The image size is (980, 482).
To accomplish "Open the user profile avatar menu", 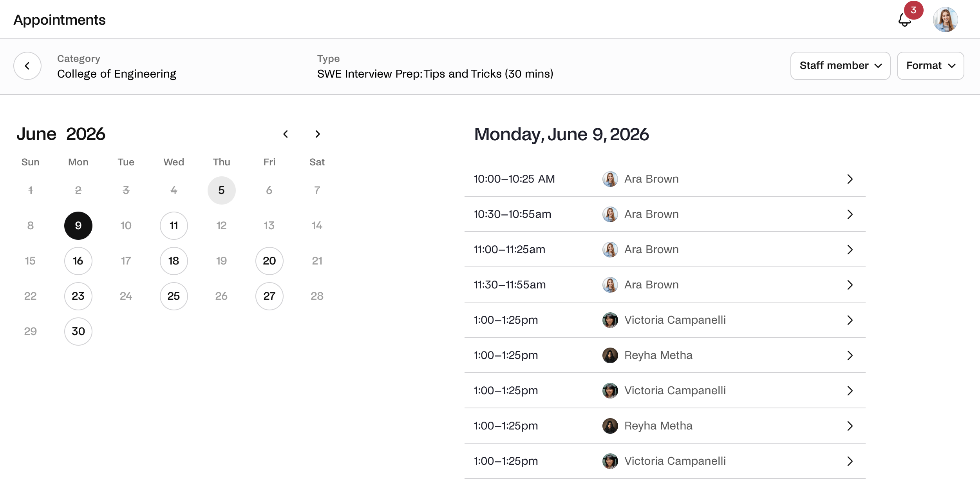I will tap(946, 20).
